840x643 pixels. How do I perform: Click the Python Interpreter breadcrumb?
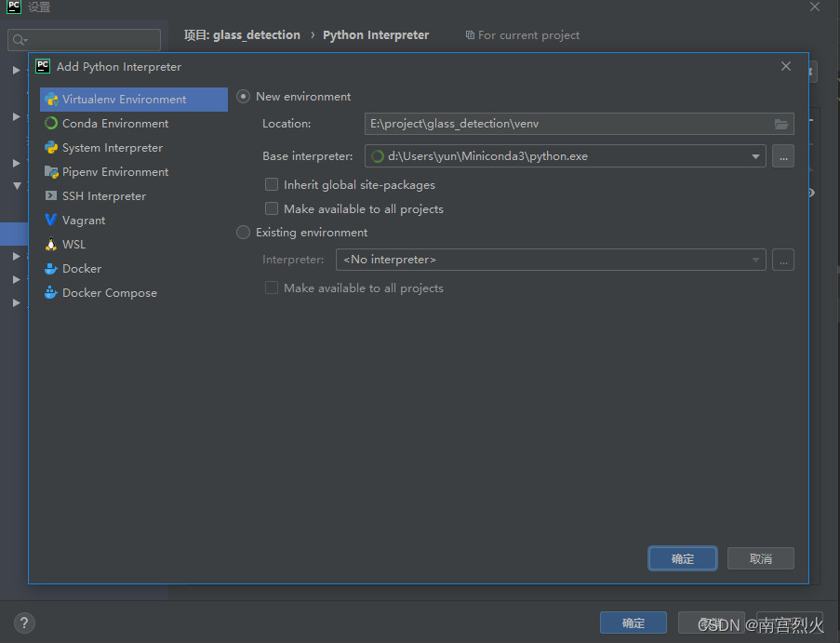(376, 34)
